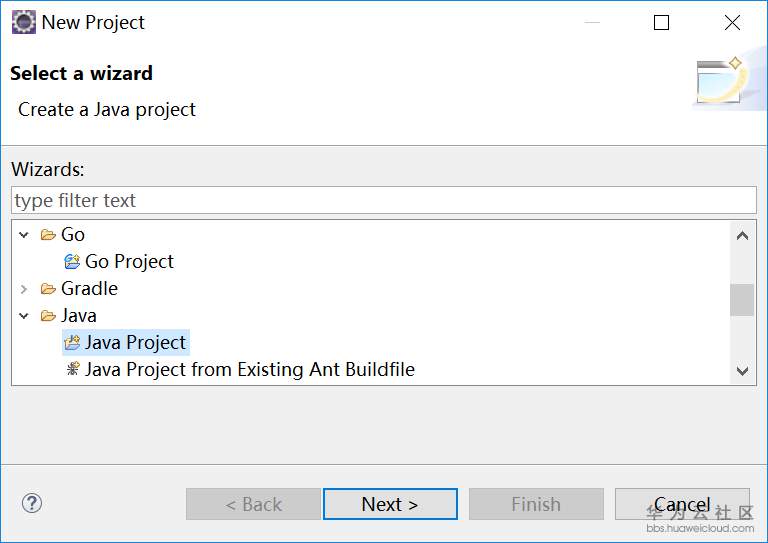Click the Eclipse icon in title bar
The width and height of the screenshot is (768, 543).
(x=24, y=22)
